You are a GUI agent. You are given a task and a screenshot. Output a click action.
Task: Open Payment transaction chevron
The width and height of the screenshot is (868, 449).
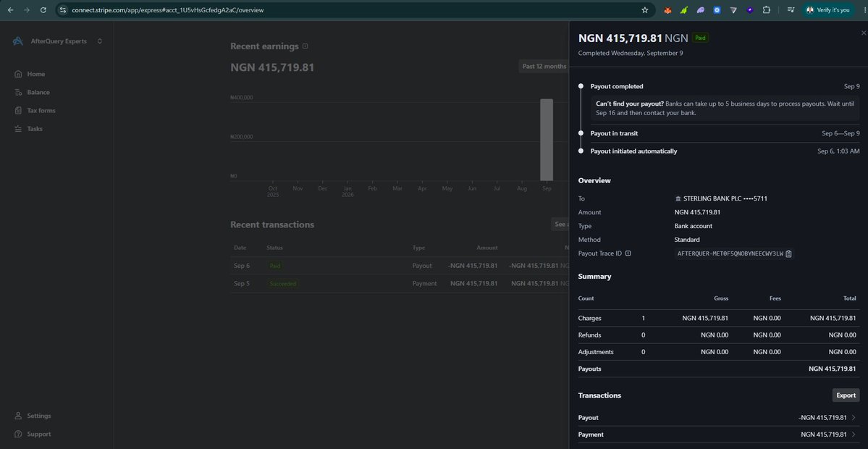click(854, 435)
